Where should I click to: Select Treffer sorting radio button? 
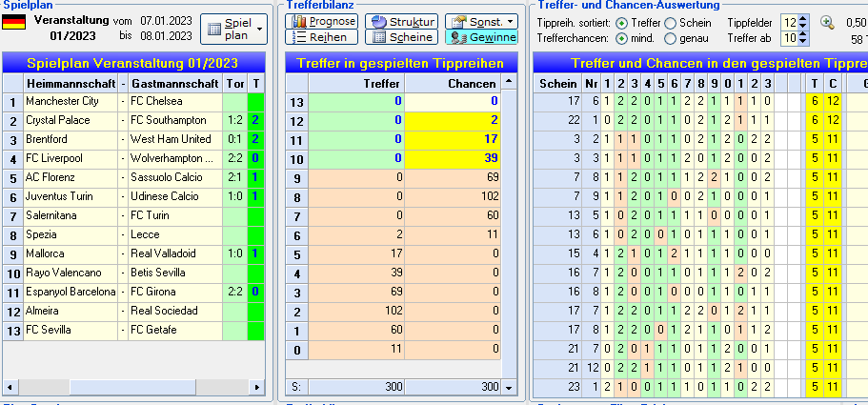tap(622, 23)
